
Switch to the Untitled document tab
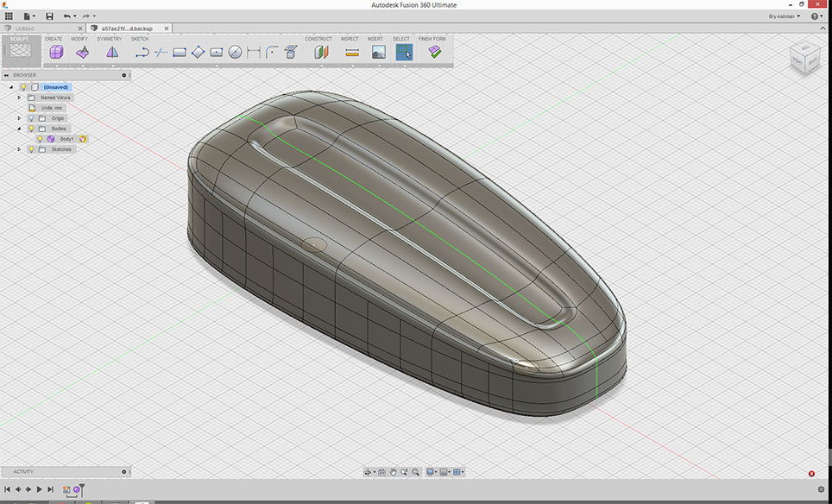(x=26, y=28)
